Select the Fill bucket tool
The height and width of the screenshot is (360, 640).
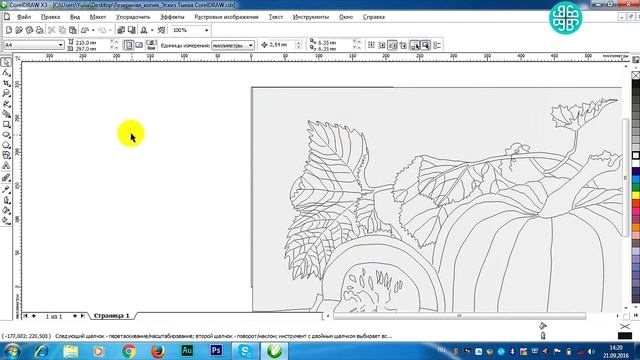[x=6, y=210]
